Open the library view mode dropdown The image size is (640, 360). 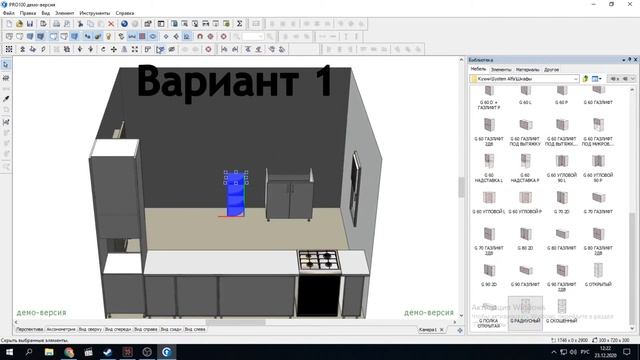point(597,78)
